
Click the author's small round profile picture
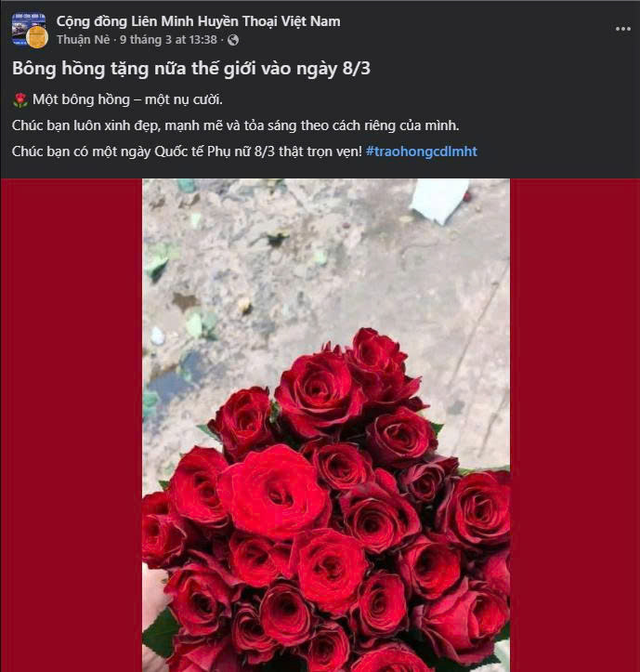click(x=37, y=37)
